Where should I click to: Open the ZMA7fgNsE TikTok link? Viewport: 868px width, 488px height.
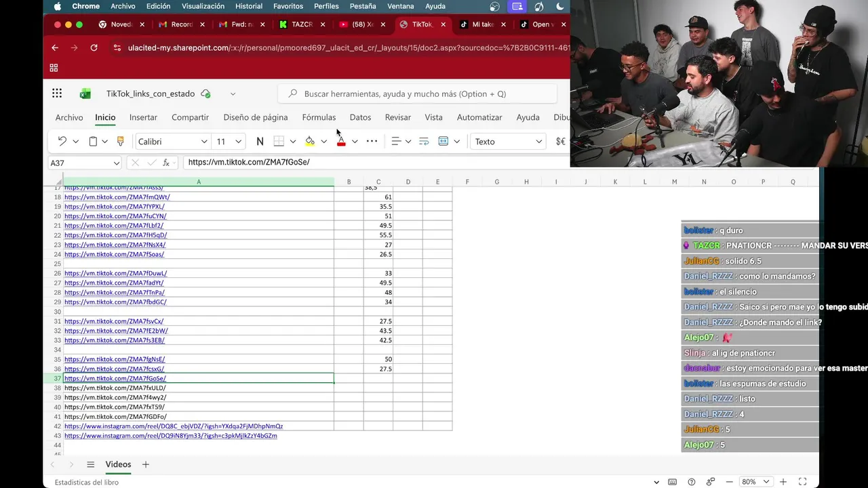(115, 359)
